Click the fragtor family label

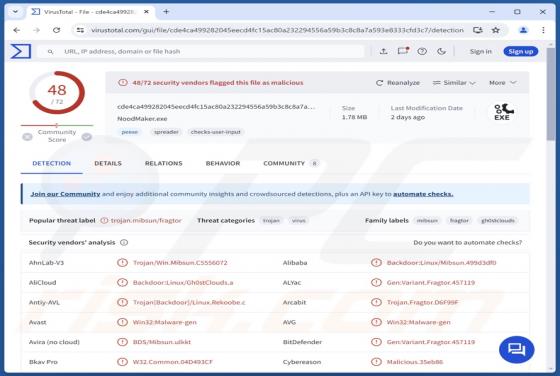pyautogui.click(x=459, y=221)
